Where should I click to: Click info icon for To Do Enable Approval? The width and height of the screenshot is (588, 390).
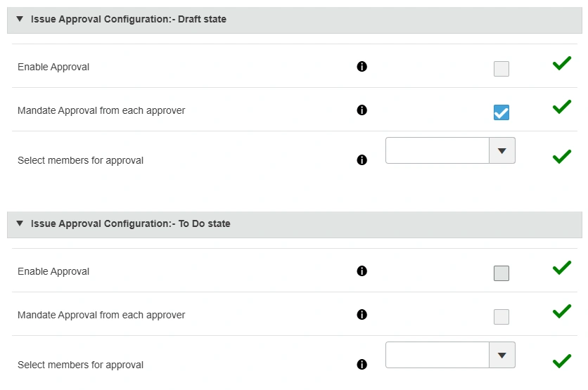(362, 271)
